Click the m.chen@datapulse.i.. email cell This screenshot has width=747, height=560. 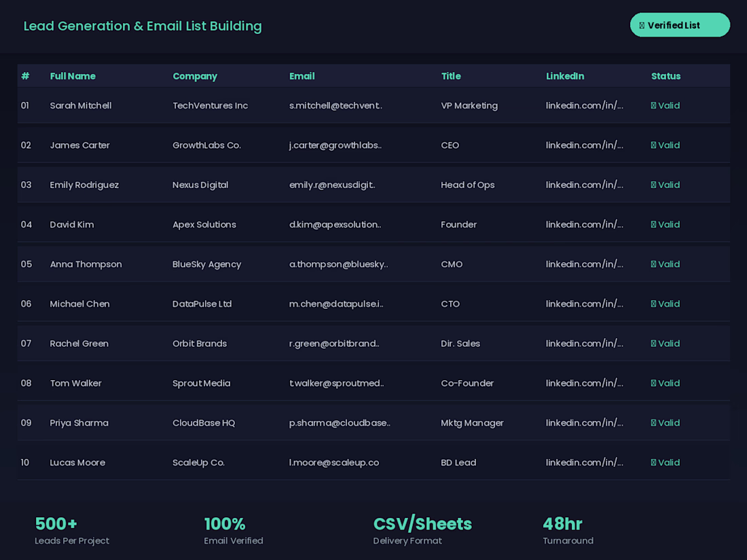tap(336, 304)
